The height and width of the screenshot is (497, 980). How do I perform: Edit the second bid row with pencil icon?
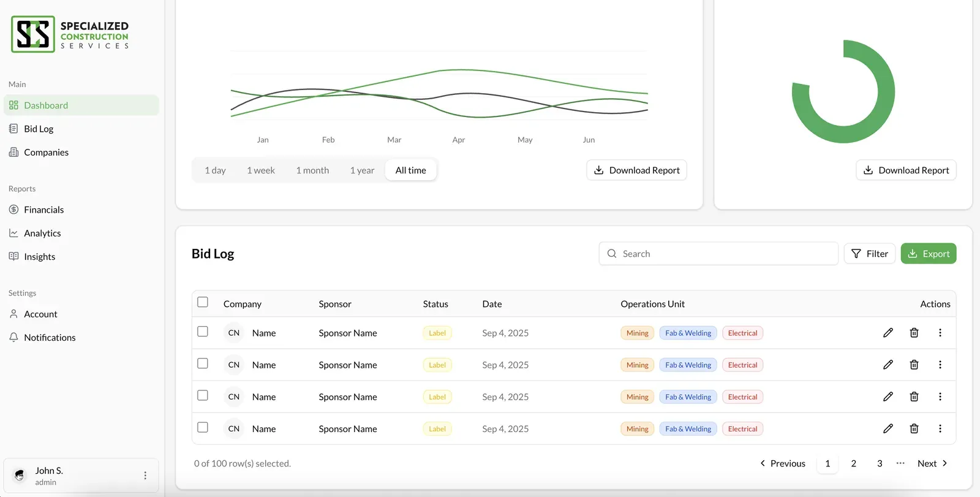pos(888,365)
